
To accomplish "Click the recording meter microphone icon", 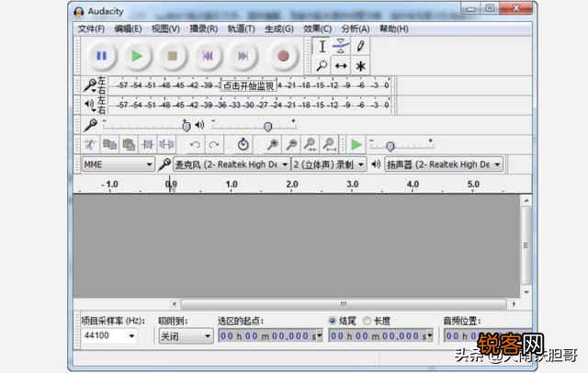I will pos(90,85).
